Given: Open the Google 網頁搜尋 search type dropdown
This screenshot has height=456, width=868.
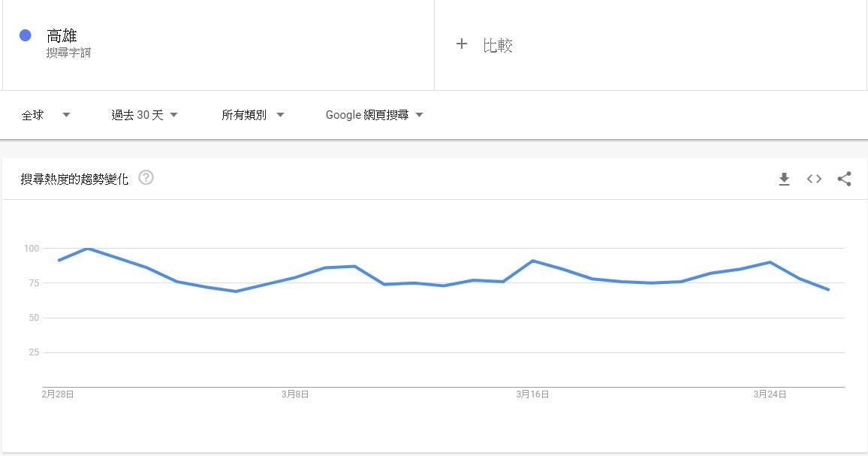Looking at the screenshot, I should coord(374,115).
